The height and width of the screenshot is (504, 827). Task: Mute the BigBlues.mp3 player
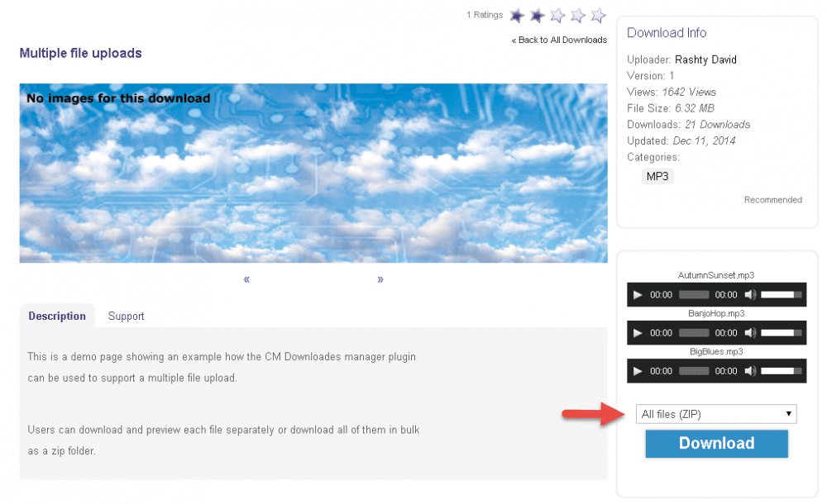pyautogui.click(x=749, y=371)
